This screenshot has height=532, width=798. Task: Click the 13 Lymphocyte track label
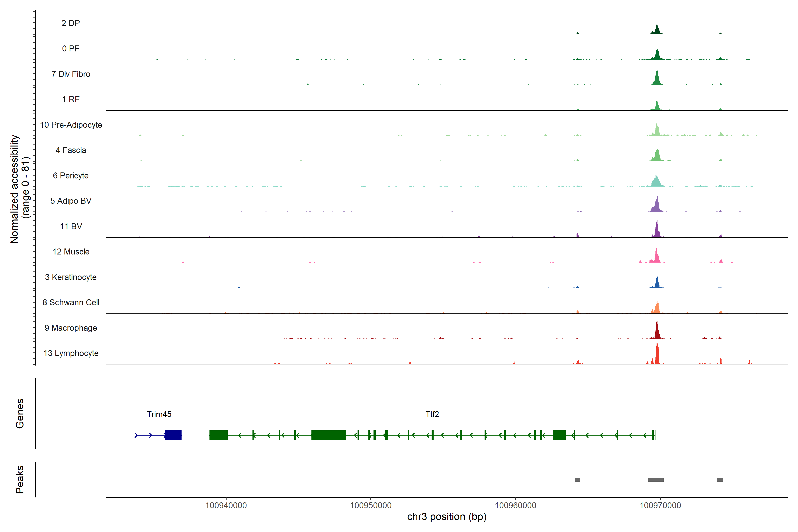[71, 353]
